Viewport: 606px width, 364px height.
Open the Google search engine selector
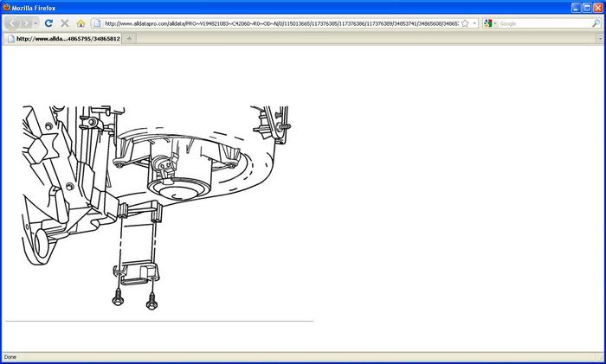490,23
